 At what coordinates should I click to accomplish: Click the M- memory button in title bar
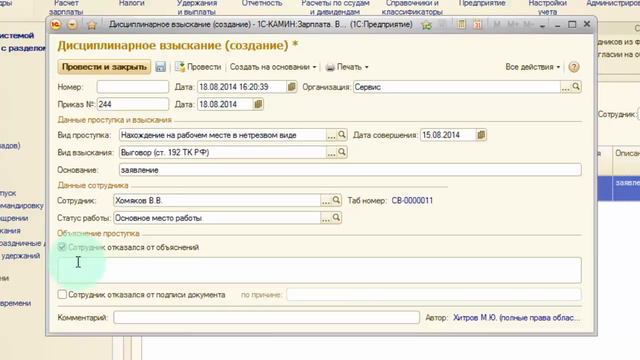(528, 25)
